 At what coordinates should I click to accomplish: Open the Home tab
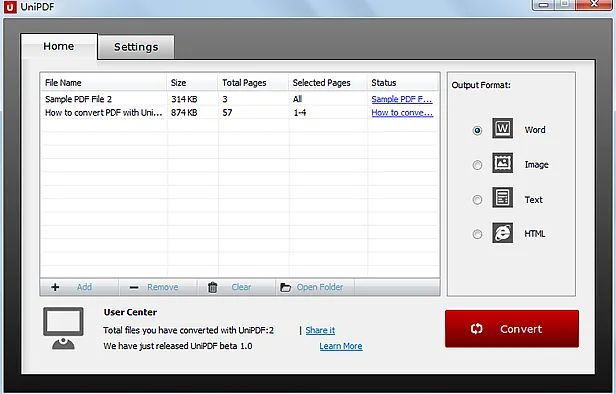tap(59, 46)
